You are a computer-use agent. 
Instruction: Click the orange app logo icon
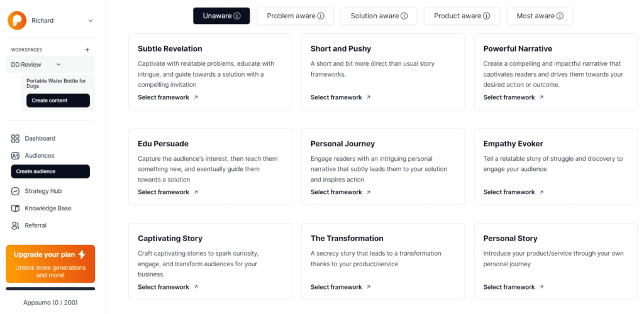(x=17, y=20)
